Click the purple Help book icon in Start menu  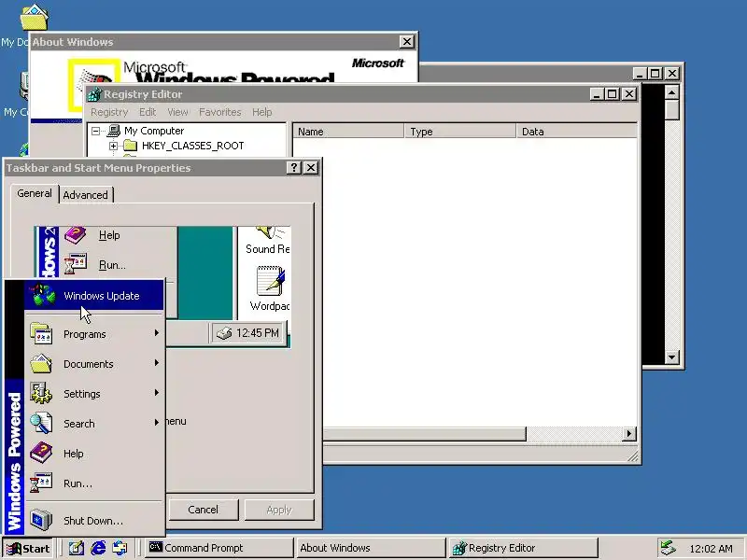[41, 453]
